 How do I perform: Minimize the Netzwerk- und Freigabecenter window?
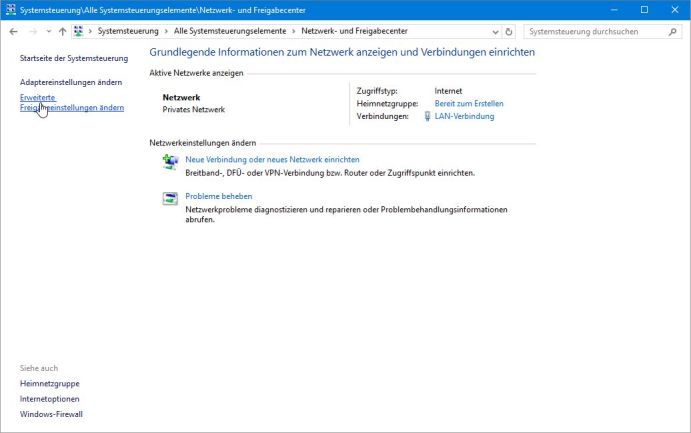614,10
